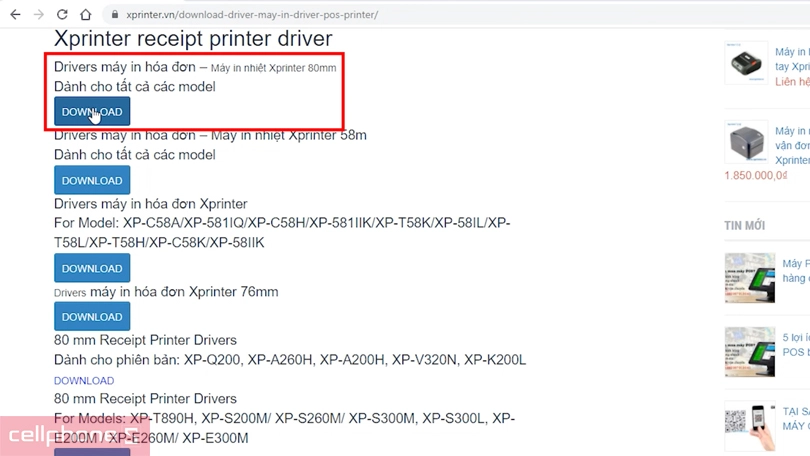Reload the page with the refresh icon

pos(62,14)
